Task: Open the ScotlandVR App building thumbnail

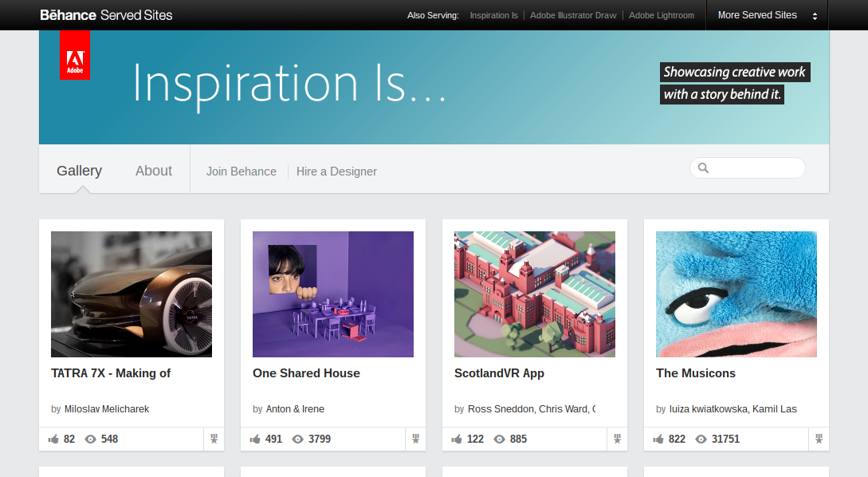Action: 534,294
